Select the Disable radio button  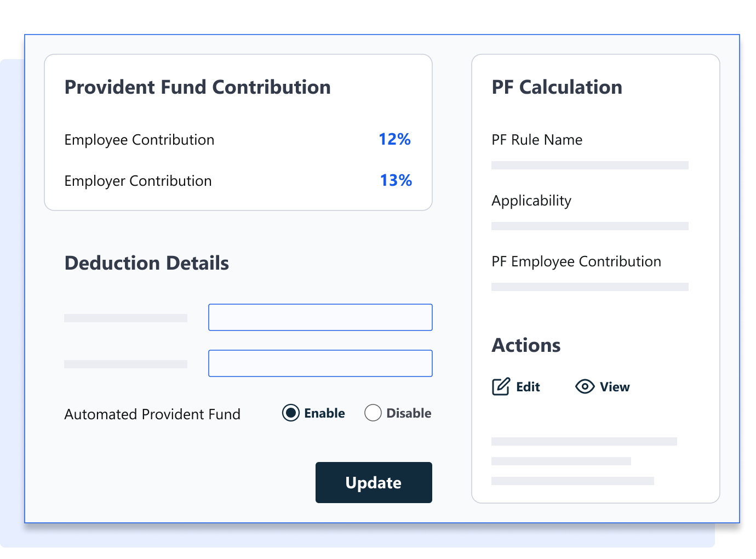point(373,413)
